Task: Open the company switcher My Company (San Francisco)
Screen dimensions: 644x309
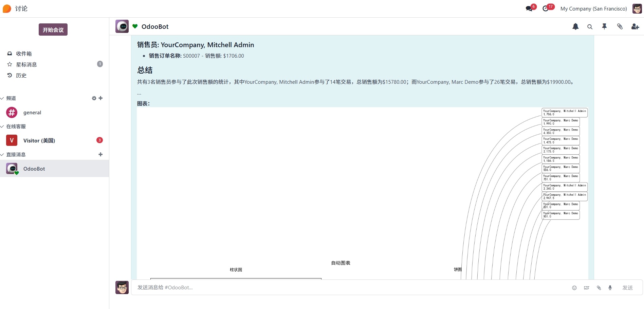Action: point(593,9)
